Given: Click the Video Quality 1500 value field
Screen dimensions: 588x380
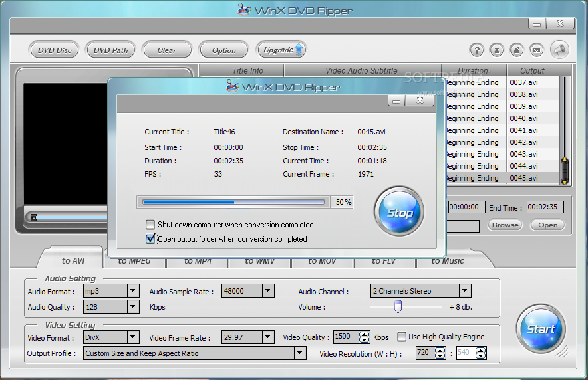Looking at the screenshot, I should [346, 337].
